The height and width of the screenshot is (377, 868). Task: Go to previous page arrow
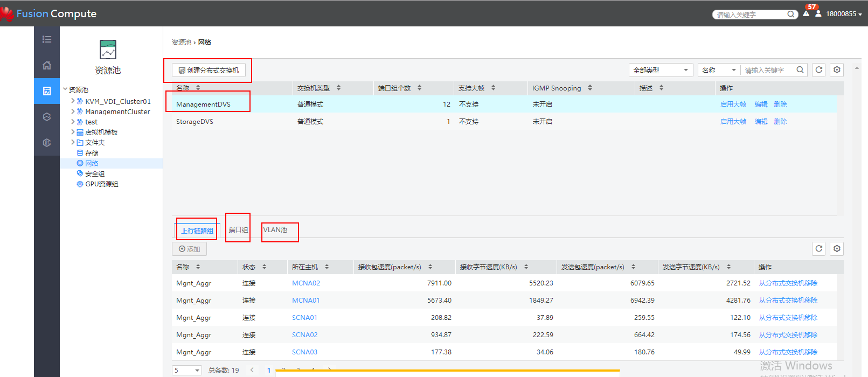pos(252,370)
